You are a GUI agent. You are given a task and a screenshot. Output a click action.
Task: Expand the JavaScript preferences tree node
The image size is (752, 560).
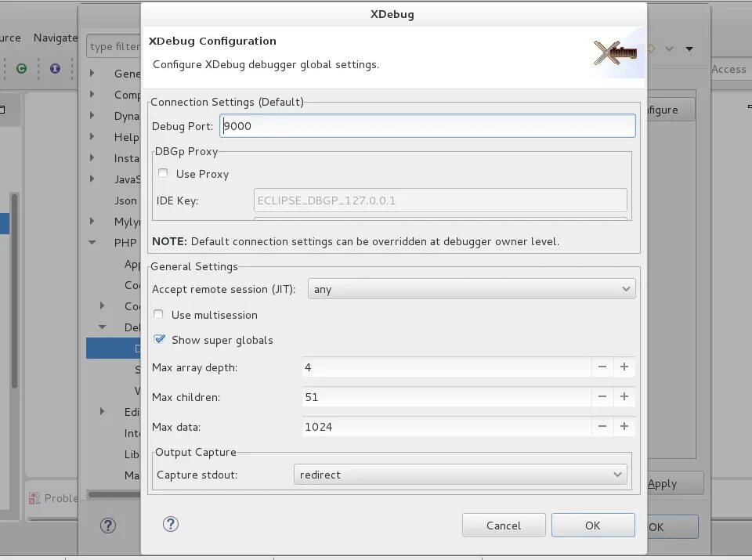tap(92, 179)
